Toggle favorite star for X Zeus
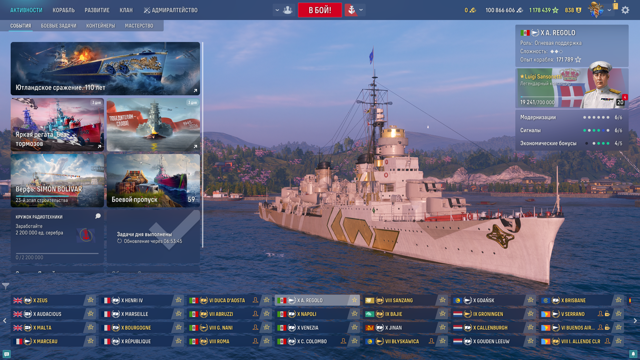 tap(90, 300)
